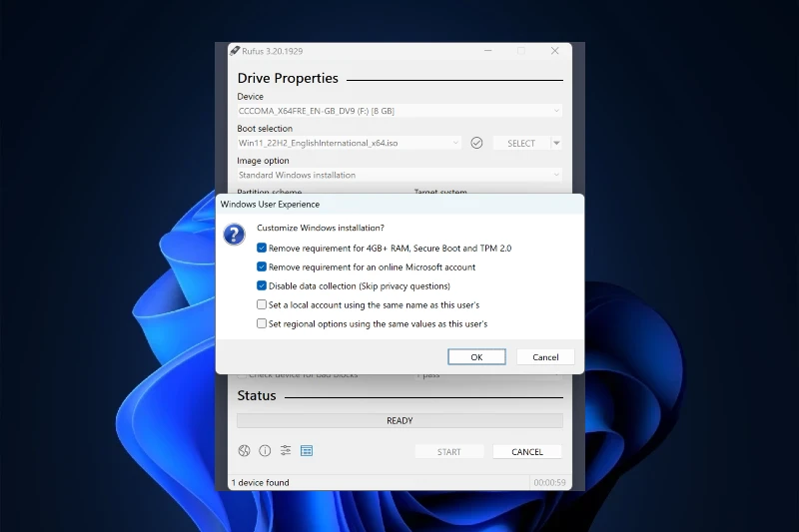The image size is (799, 532).
Task: Uncheck Remove requirement for 4GB+ RAM, Secure Boot
Action: [262, 248]
